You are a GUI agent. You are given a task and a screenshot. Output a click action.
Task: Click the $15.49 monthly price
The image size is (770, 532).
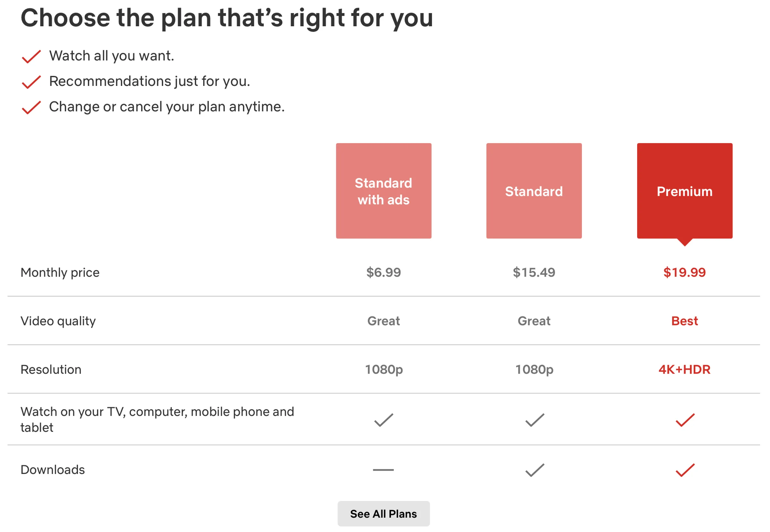[x=534, y=272]
